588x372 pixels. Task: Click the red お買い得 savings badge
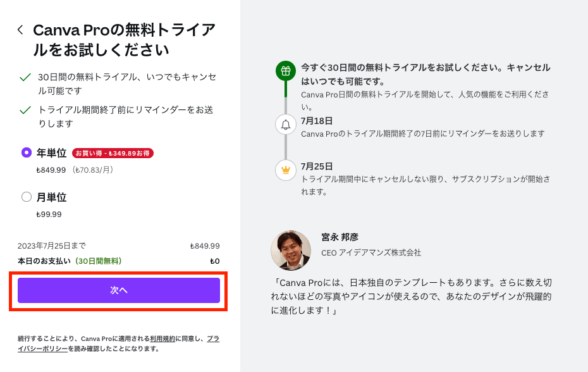[113, 153]
